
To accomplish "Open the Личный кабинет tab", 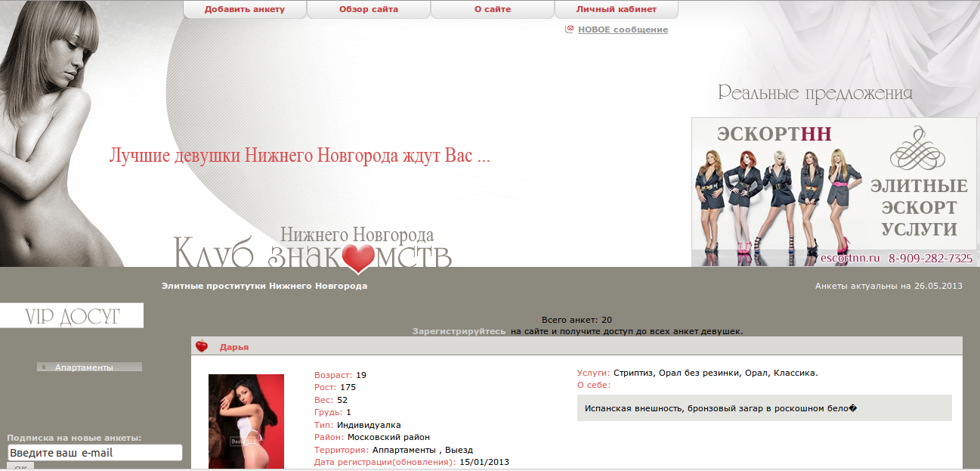I will click(x=617, y=9).
